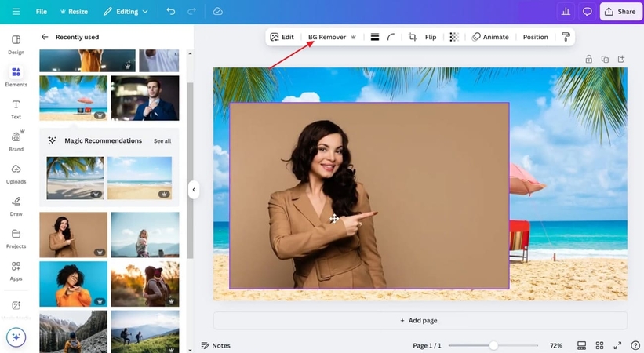Click the crop icon in toolbar

(x=413, y=37)
